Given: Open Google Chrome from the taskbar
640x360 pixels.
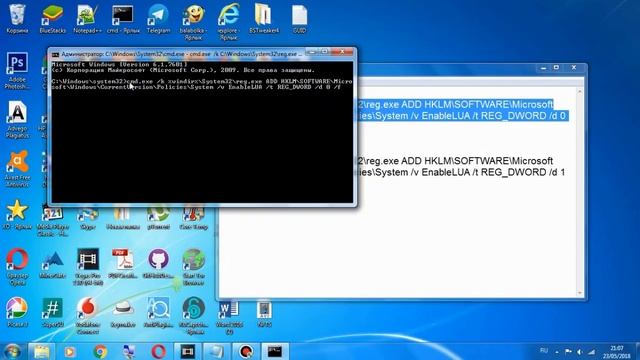Looking at the screenshot, I should 100,351.
